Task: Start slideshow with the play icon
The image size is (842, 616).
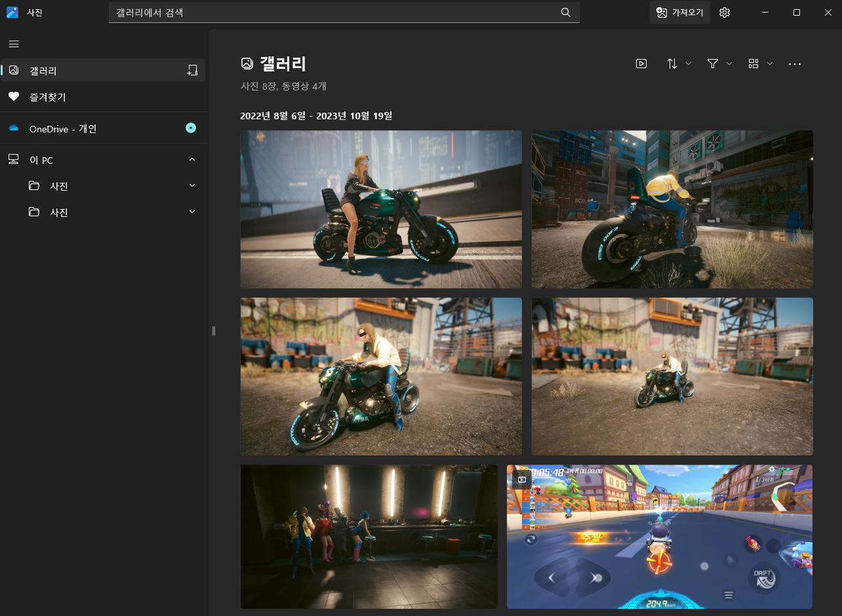Action: [x=641, y=64]
